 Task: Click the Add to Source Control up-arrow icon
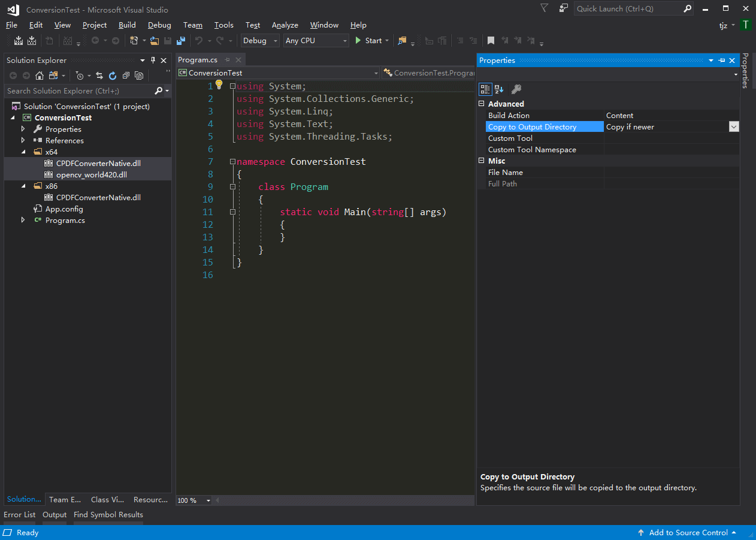642,533
